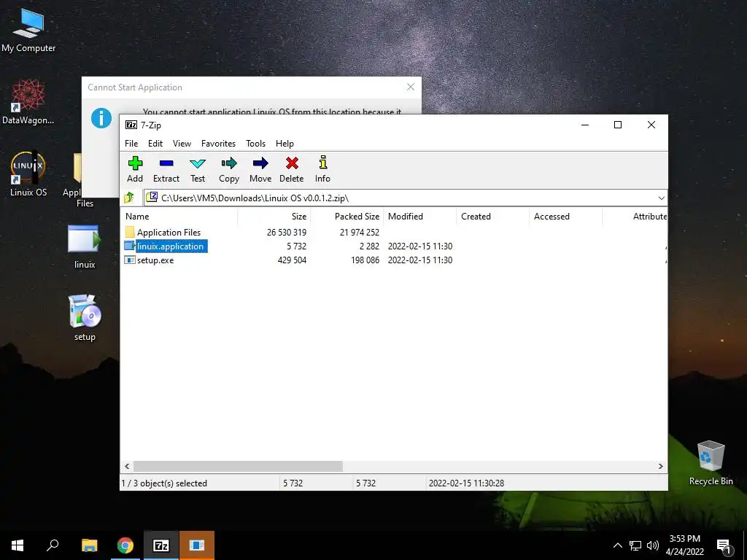Click the Info toolbar icon

pyautogui.click(x=322, y=163)
